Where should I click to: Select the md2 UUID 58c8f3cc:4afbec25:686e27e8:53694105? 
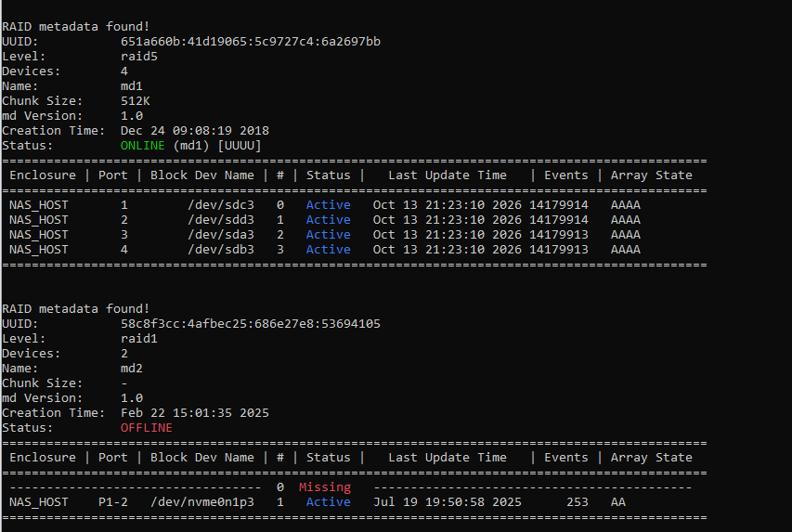[x=251, y=323]
